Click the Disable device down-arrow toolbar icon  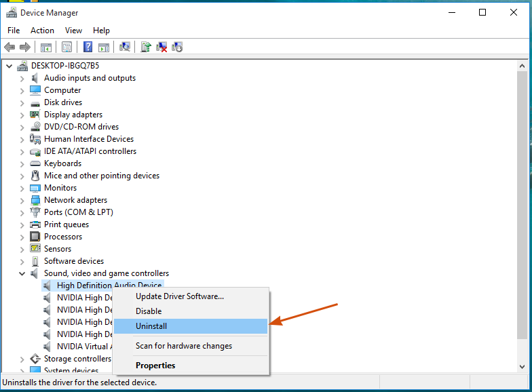point(177,47)
